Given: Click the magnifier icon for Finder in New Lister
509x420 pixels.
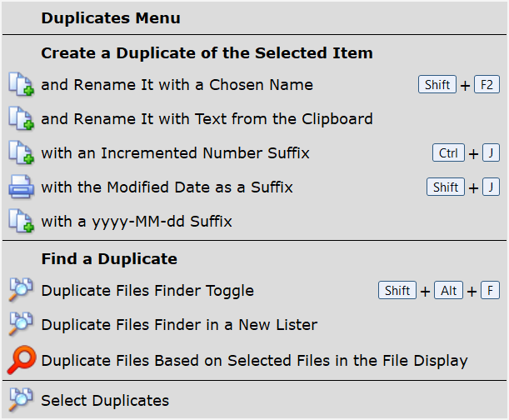Looking at the screenshot, I should [x=20, y=325].
